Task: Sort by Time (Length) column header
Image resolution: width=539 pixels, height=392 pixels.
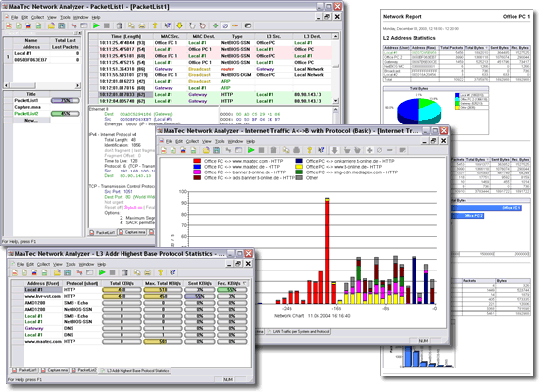Action: click(x=125, y=36)
